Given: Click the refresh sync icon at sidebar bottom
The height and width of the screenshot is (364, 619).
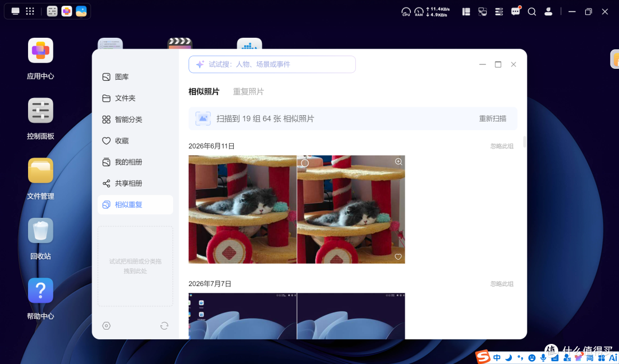Looking at the screenshot, I should [164, 326].
